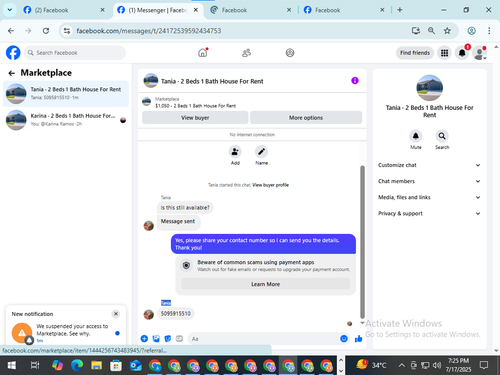500x375 pixels.
Task: Expand Chat members section
Action: coord(429,181)
